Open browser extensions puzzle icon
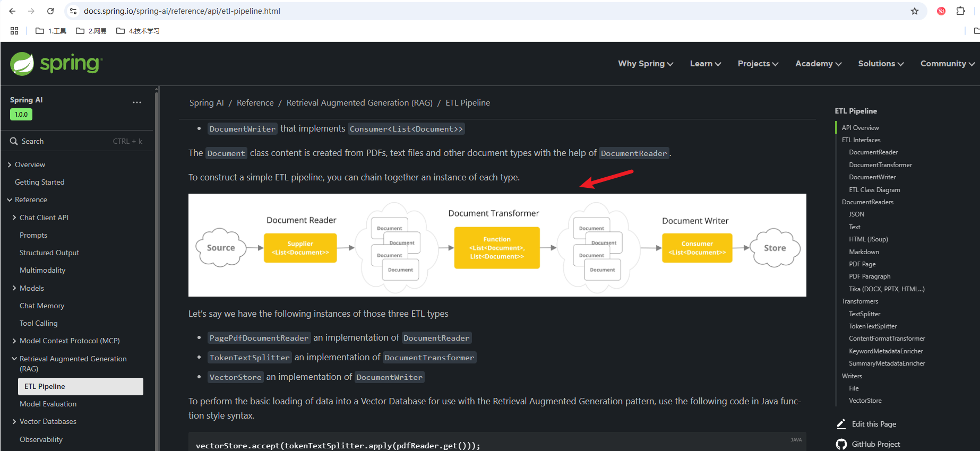 click(960, 11)
